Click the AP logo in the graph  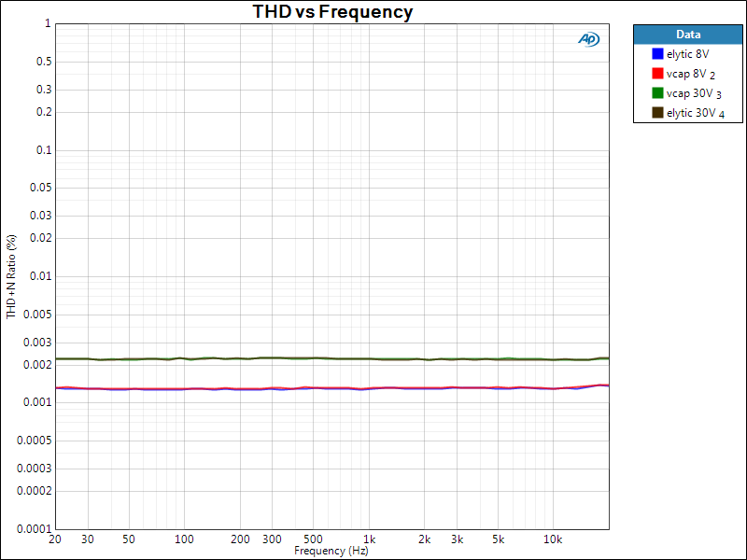click(x=588, y=39)
